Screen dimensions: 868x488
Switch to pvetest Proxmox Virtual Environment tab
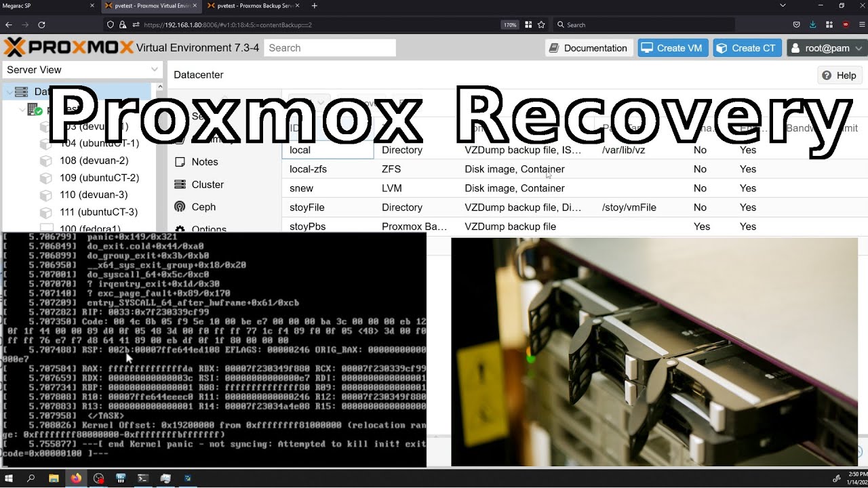pyautogui.click(x=151, y=5)
